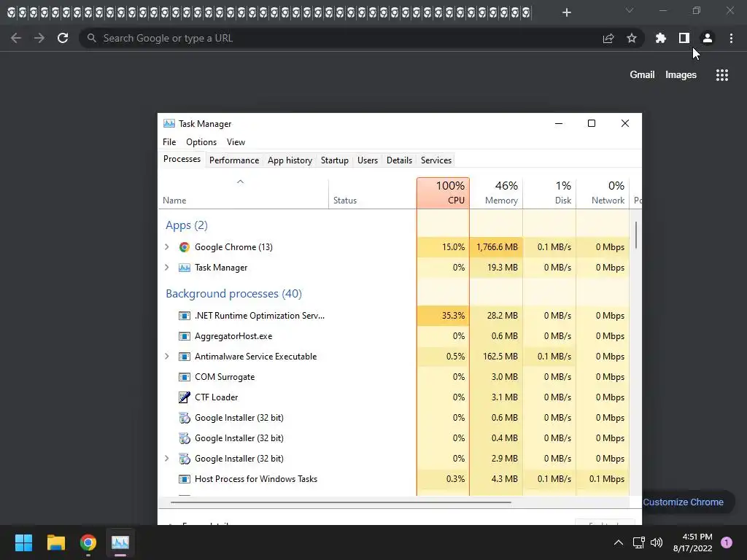Expand the third Google Installer (32 bit) row

point(167,459)
